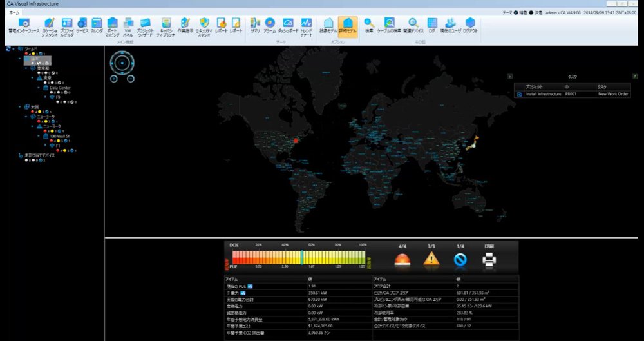The width and height of the screenshot is (644, 341).
Task: Open the アラーム alarms view
Action: tap(270, 26)
